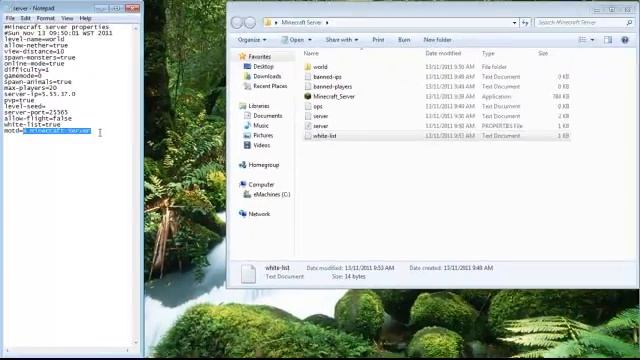Open Desktop in the navigation pane
The height and width of the screenshot is (360, 640).
tap(263, 67)
